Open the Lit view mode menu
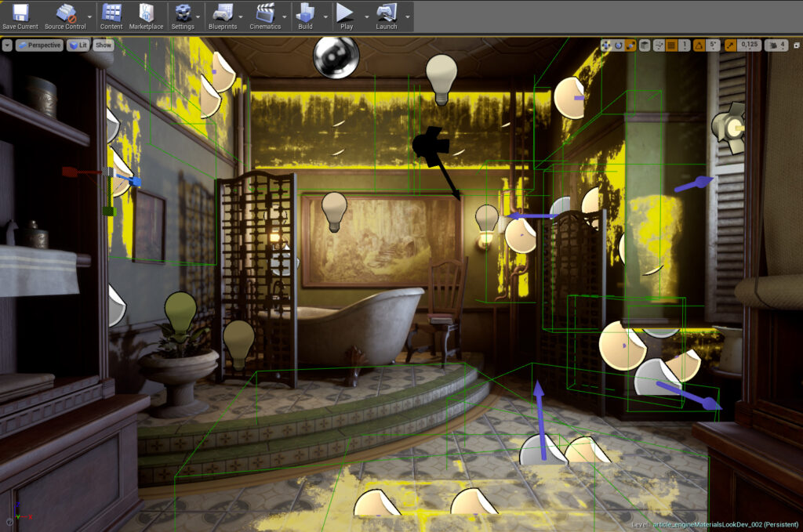803x532 pixels. pyautogui.click(x=78, y=45)
